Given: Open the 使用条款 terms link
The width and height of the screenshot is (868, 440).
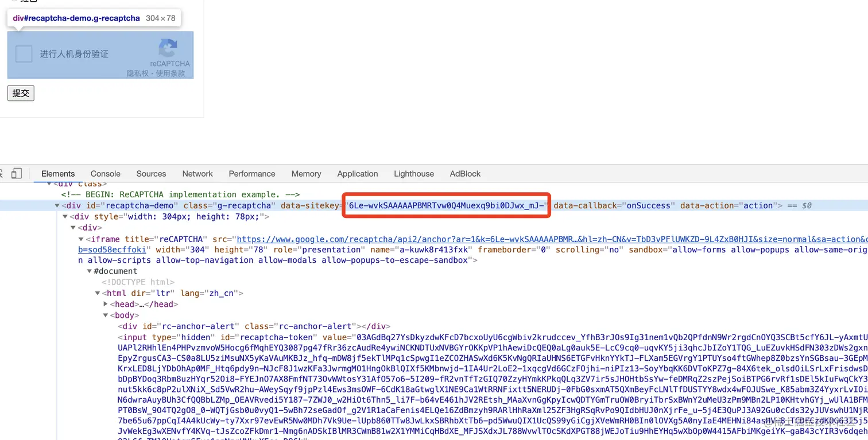Looking at the screenshot, I should (x=171, y=73).
